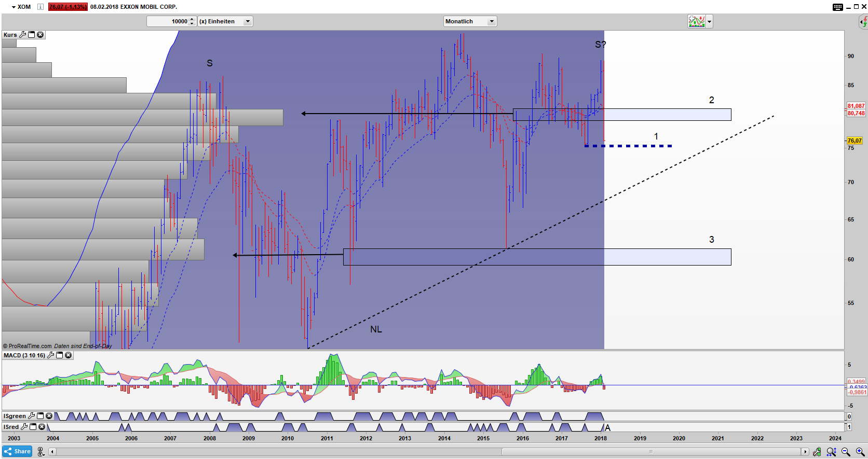Viewport: 868px width, 459px height.
Task: Click the zoom out magnifier icon
Action: point(846,452)
